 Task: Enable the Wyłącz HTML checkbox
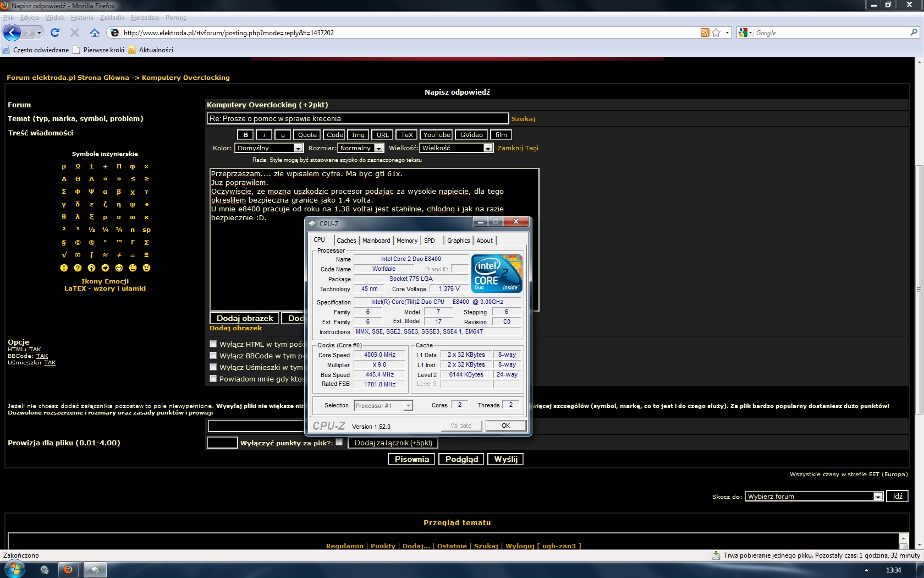tap(213, 344)
